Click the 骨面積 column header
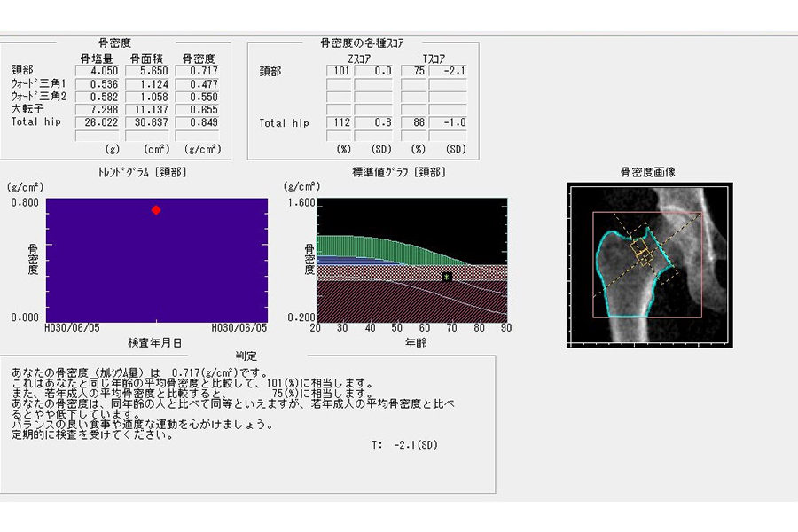The height and width of the screenshot is (532, 798). tap(146, 59)
